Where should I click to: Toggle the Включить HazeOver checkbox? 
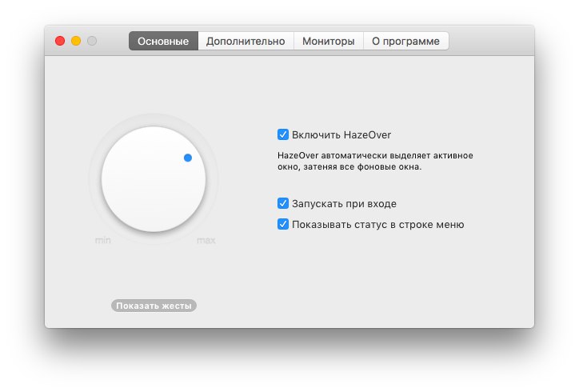(x=283, y=134)
